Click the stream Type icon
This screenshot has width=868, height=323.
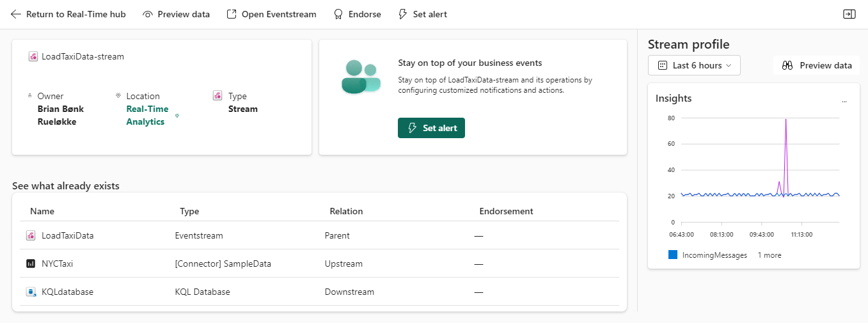[217, 95]
